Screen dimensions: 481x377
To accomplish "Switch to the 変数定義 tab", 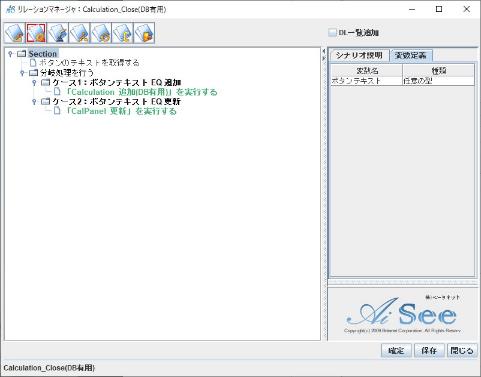I will click(x=411, y=56).
